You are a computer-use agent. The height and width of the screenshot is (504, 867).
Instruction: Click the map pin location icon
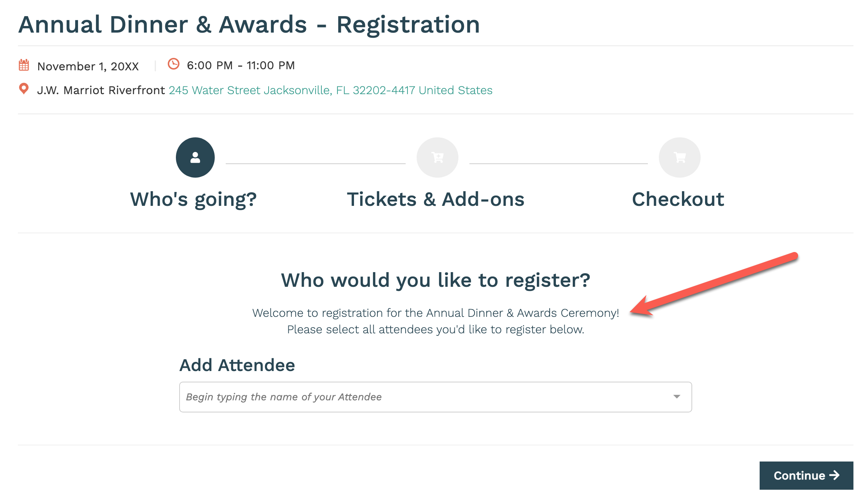(x=24, y=89)
